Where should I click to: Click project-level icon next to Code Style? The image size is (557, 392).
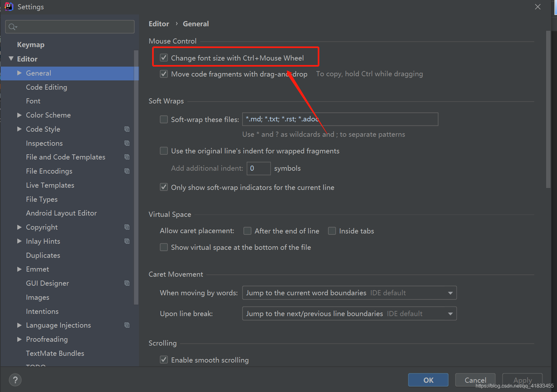point(127,129)
